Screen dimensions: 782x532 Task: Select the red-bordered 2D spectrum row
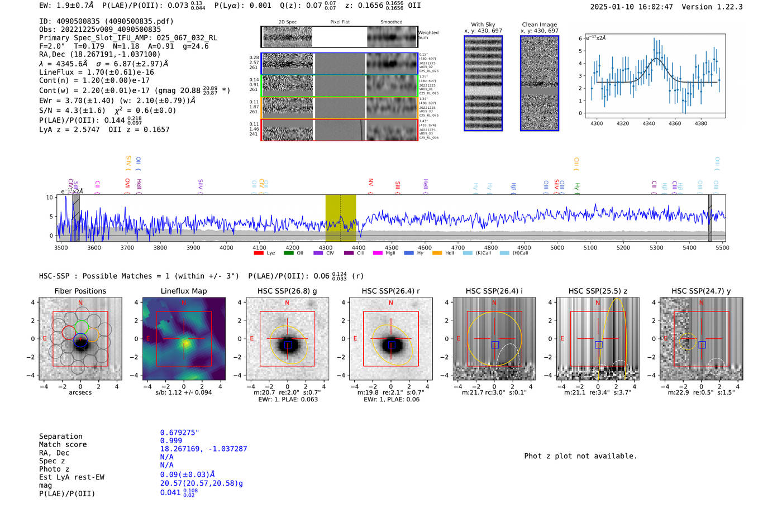click(339, 130)
